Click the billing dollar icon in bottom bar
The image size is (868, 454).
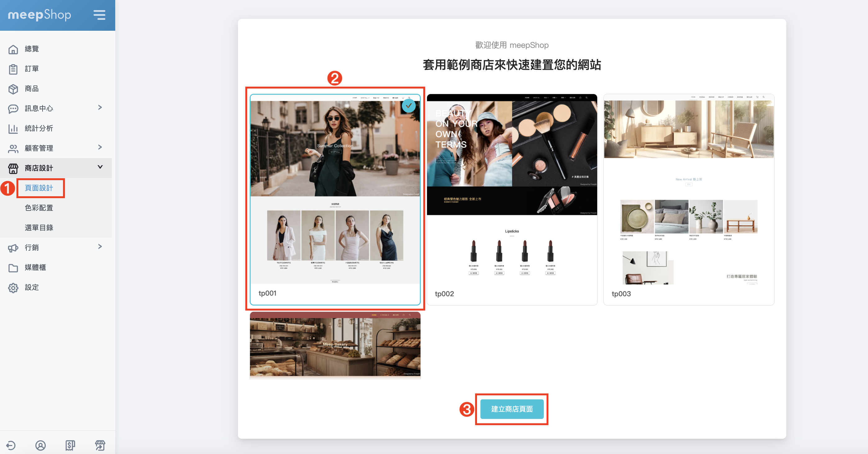click(x=70, y=445)
